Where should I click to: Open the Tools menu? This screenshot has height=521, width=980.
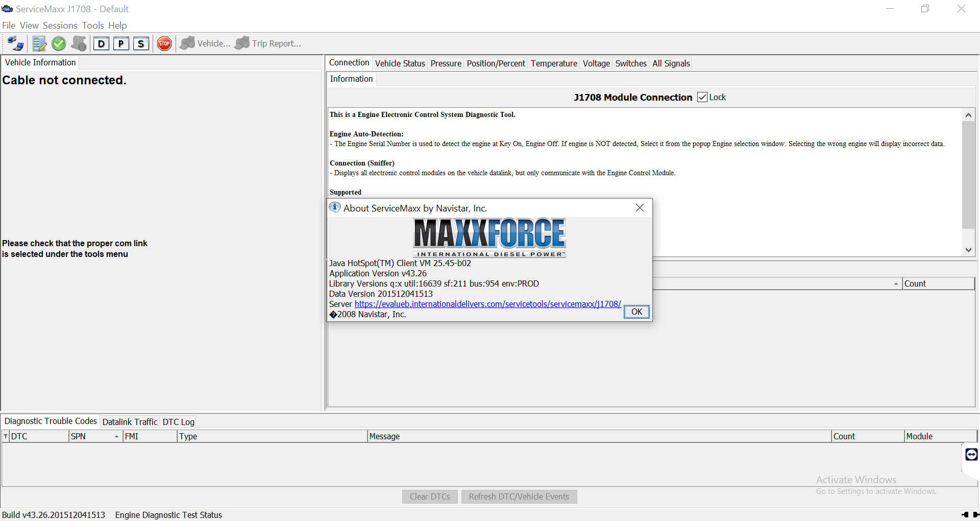pos(93,26)
